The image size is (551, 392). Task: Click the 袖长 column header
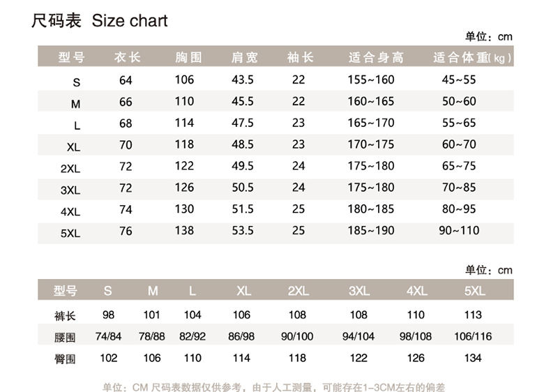coord(300,57)
